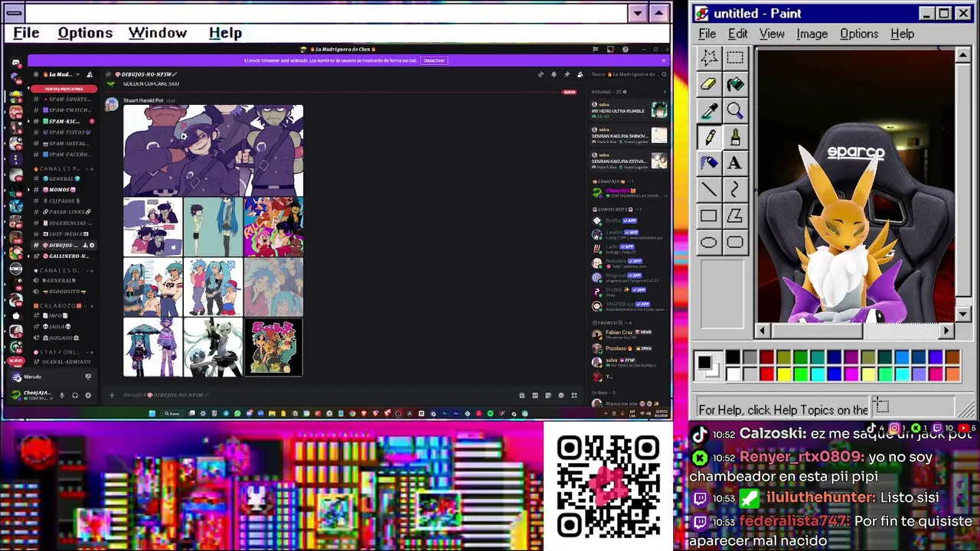The width and height of the screenshot is (980, 551).
Task: Open the SPAM-KIC... channel
Action: (63, 121)
